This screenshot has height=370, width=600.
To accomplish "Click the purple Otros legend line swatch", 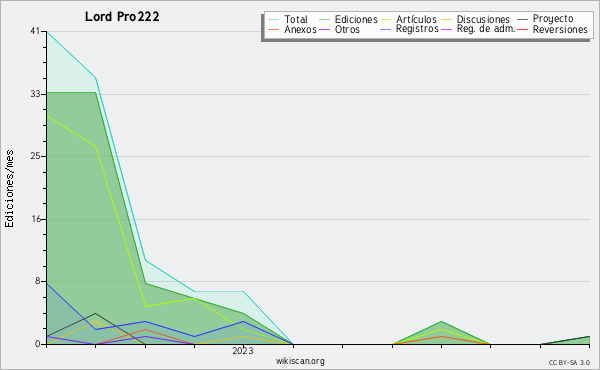I will point(324,29).
